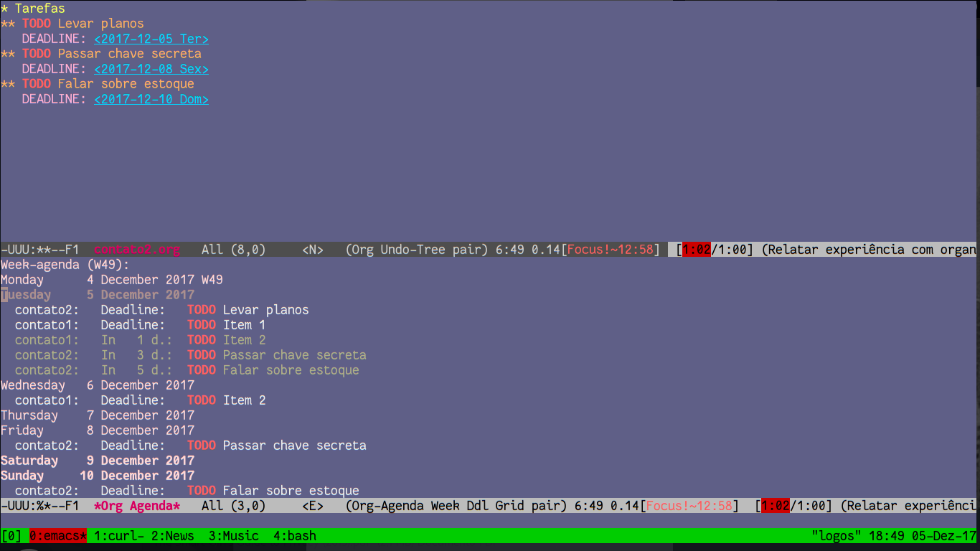
Task: Click the Week-agenda (W49) header
Action: 65,265
